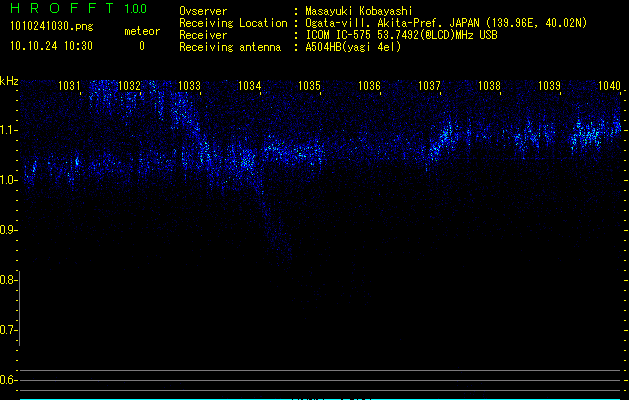Viewport: 629px width, 400px height.
Task: Click the 0.7 kHz frequency axis label
Action: click(x=7, y=330)
